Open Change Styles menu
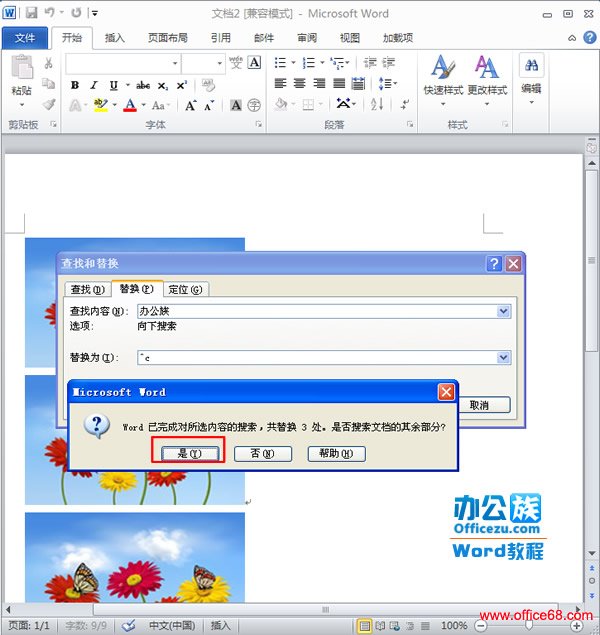This screenshot has width=600, height=635. (487, 80)
